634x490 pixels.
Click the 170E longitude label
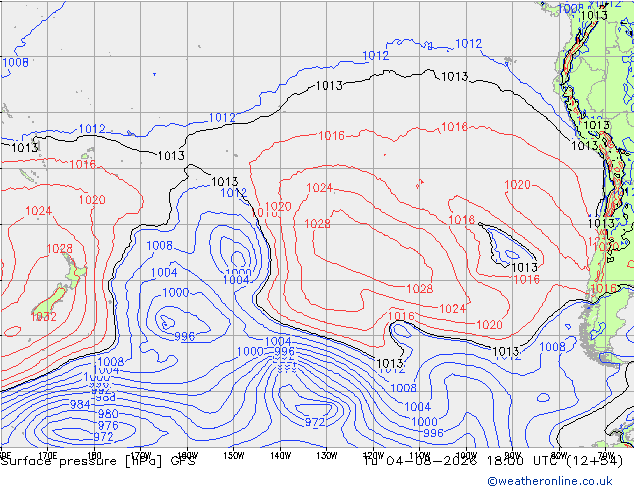pos(48,456)
